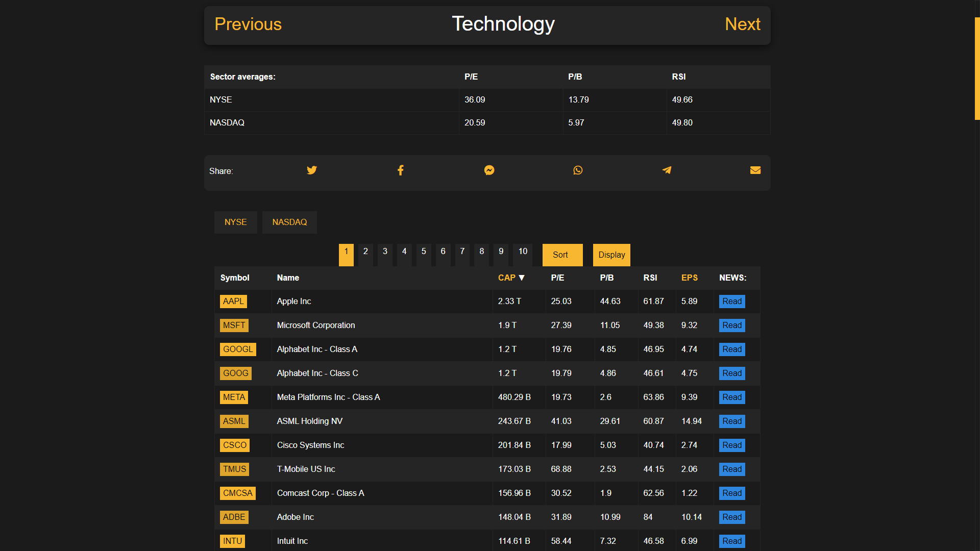This screenshot has height=551, width=980.
Task: Read news for Microsoft Corporation
Action: [x=731, y=325]
